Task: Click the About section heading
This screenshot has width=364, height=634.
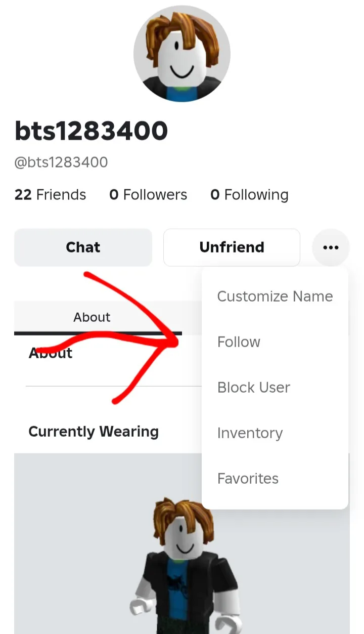Action: 51,353
